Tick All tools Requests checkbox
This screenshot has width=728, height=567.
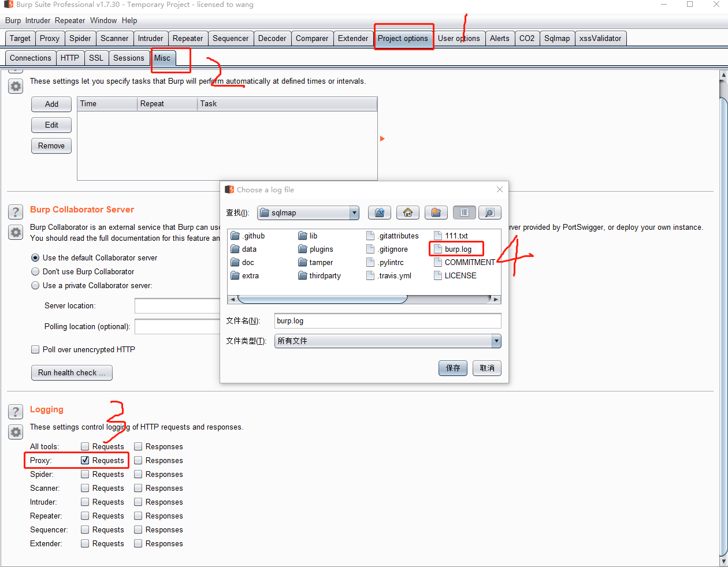[x=85, y=446]
